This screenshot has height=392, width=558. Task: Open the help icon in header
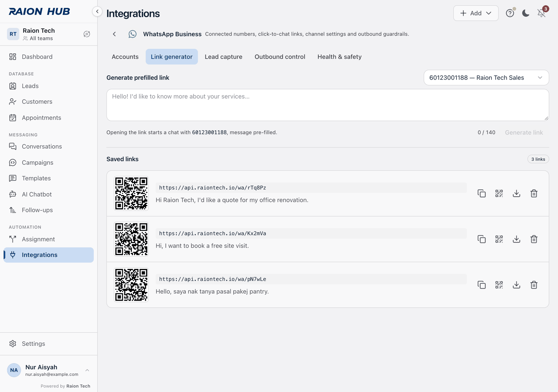point(510,13)
